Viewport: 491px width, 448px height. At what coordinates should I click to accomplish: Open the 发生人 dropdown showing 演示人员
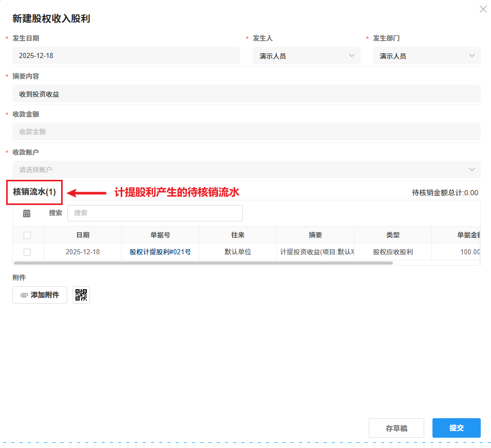(306, 55)
